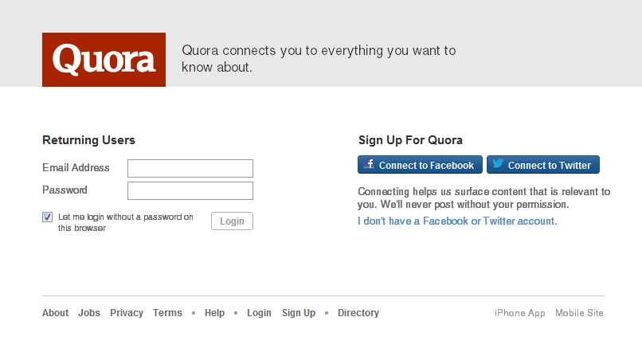Open the iPhone App link
Viewport: 642px width, 364px height.
[x=520, y=313]
